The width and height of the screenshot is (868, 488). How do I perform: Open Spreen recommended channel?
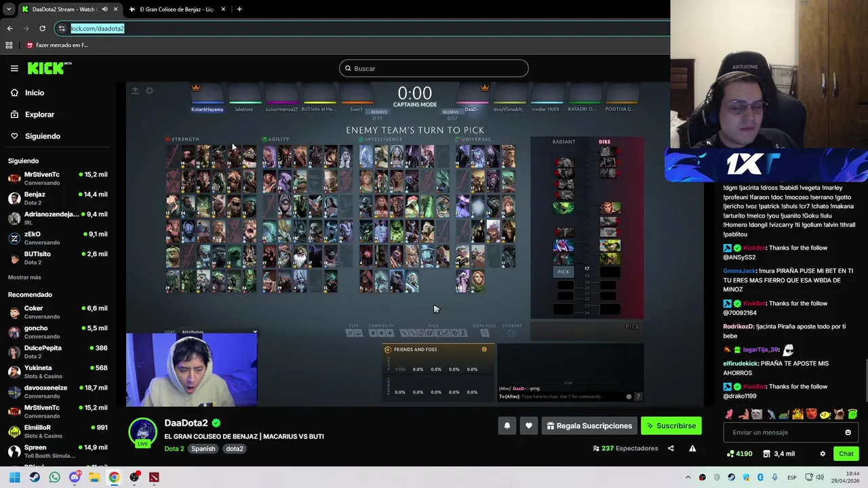coord(58,451)
